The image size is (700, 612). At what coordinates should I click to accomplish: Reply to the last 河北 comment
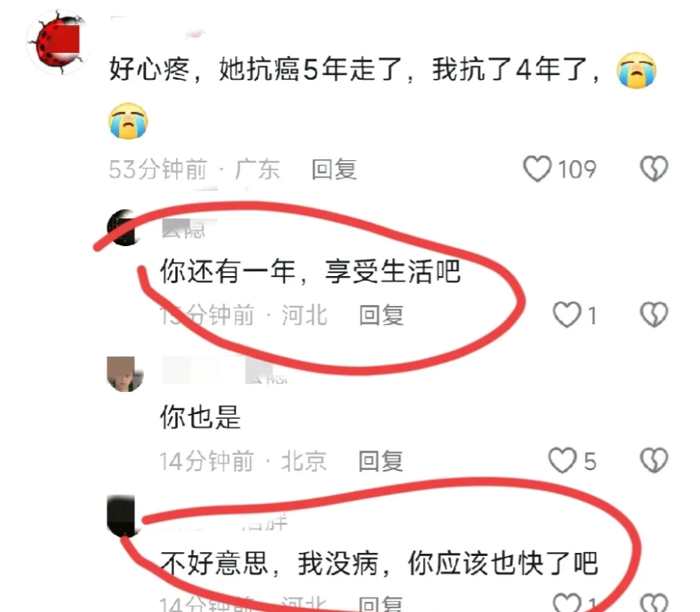381,604
